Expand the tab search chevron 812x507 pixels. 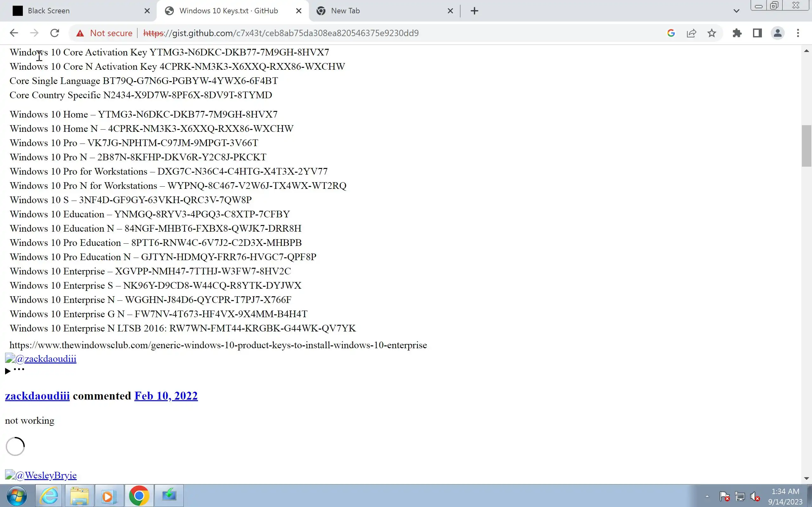click(736, 11)
